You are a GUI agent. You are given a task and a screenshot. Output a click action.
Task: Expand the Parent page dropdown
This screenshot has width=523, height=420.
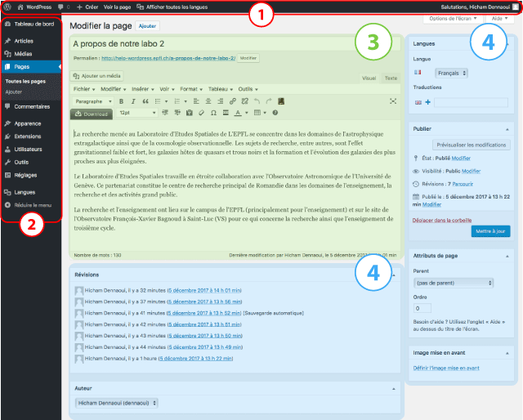454,284
